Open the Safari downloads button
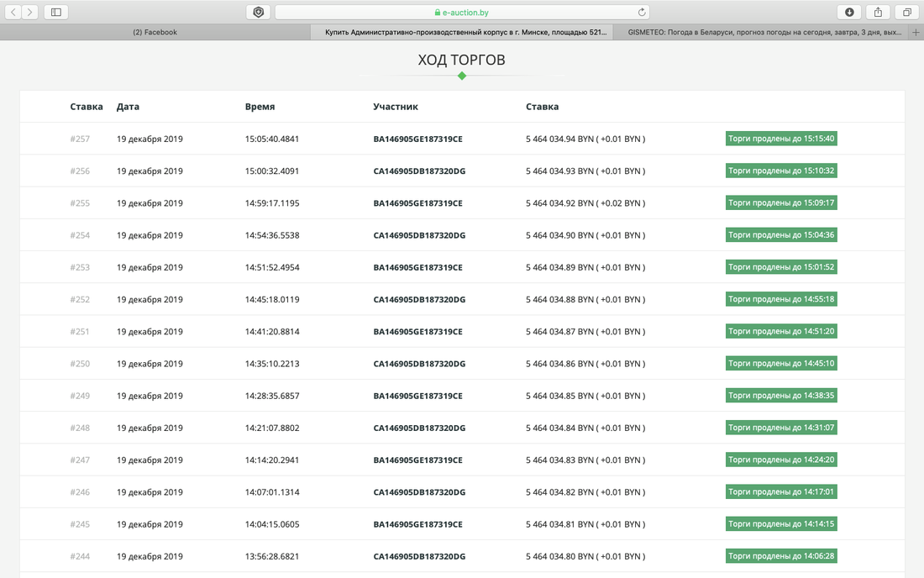The height and width of the screenshot is (578, 924). click(x=849, y=12)
